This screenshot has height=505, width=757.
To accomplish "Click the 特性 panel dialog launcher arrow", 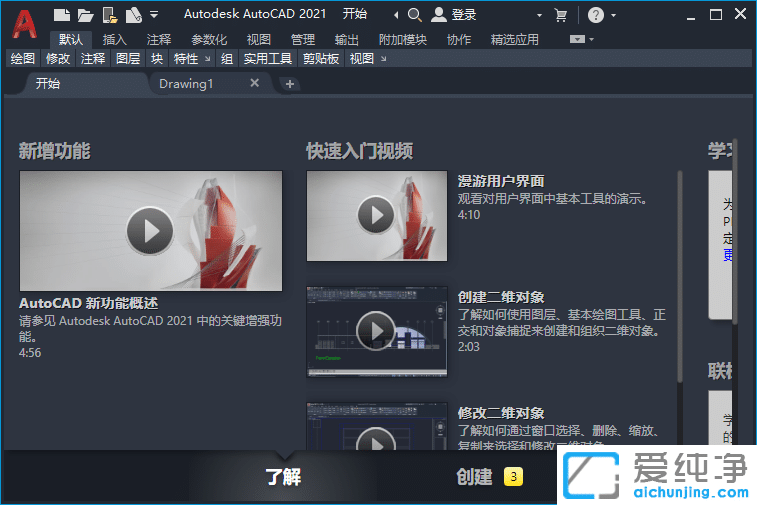I will 208,59.
